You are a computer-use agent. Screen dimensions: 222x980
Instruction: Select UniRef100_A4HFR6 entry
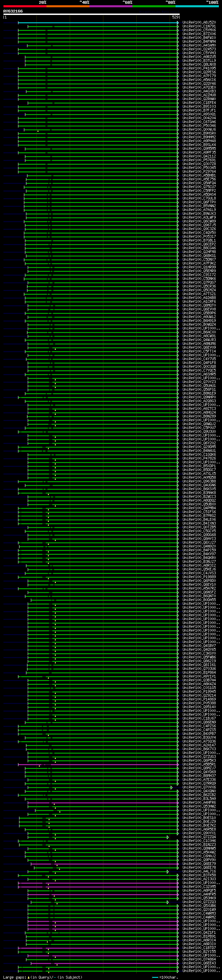(x=199, y=803)
